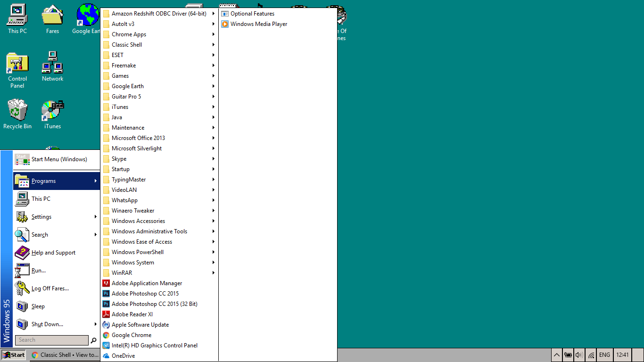
Task: Expand the Startup folder
Action: pos(159,169)
